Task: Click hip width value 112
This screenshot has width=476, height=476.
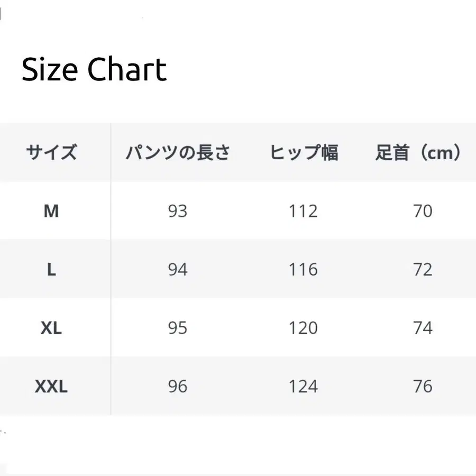Action: pyautogui.click(x=304, y=211)
